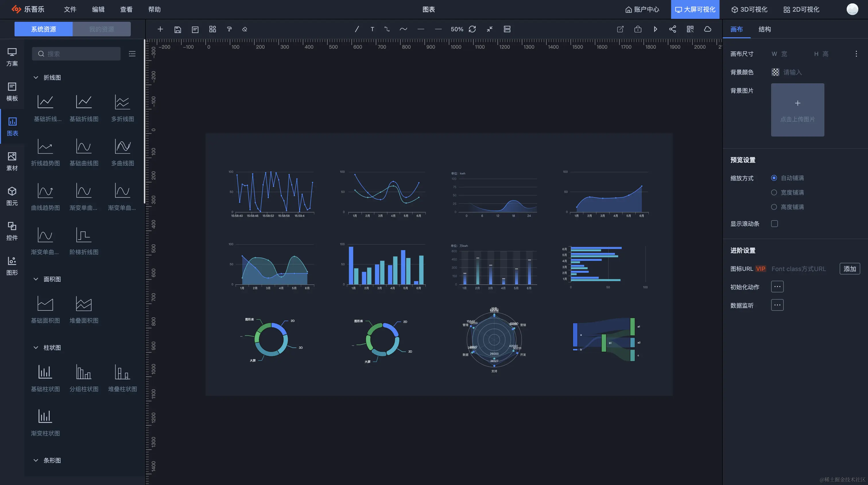Image resolution: width=868 pixels, height=485 pixels.
Task: Switch to the 我的资源 tab
Action: 101,29
